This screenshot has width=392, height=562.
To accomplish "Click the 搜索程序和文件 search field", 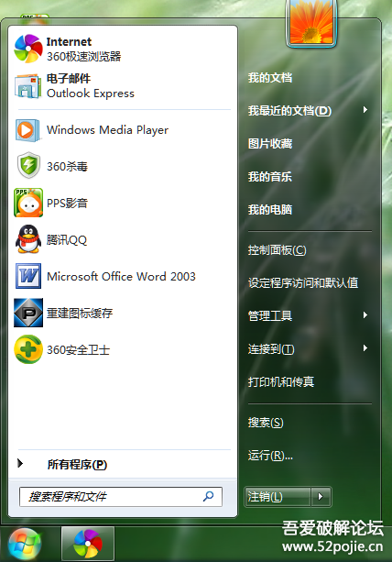I will click(x=121, y=497).
